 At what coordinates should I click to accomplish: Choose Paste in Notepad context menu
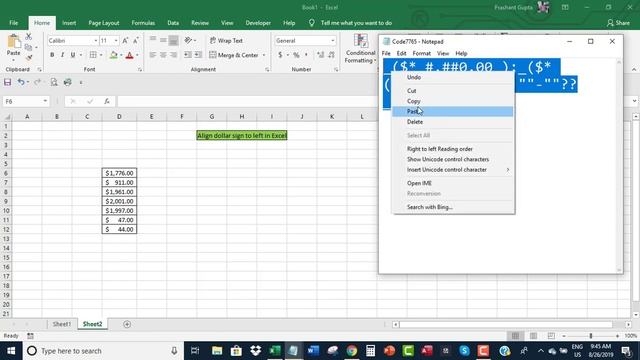[453, 111]
